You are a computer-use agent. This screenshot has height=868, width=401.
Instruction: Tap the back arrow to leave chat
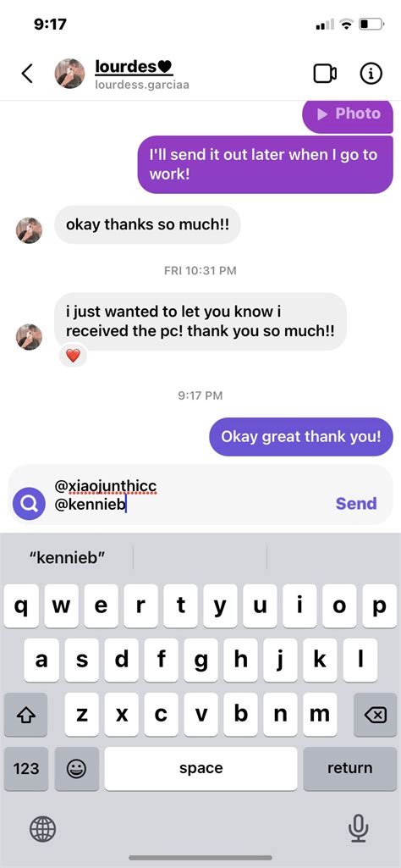point(26,74)
